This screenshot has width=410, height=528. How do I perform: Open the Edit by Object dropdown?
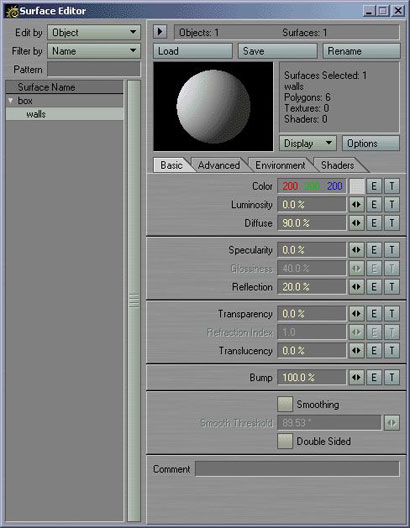[x=94, y=33]
